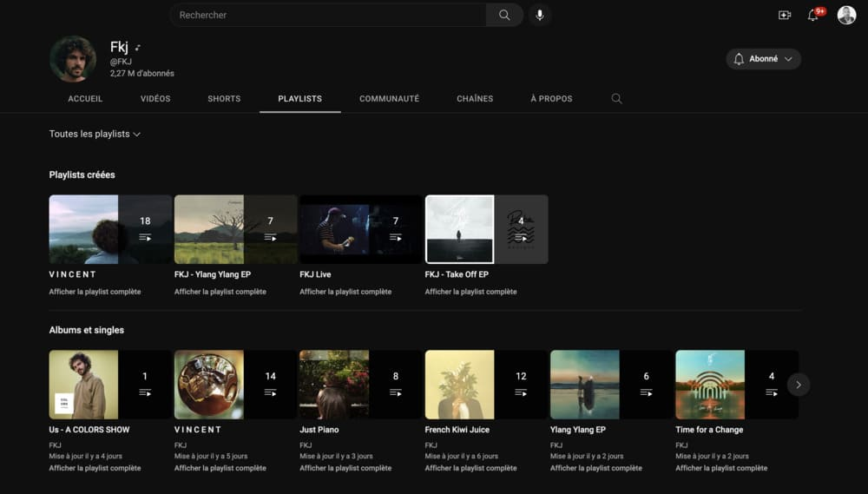Click playlist icon on Just Piano album
This screenshot has width=868, height=494.
click(395, 392)
